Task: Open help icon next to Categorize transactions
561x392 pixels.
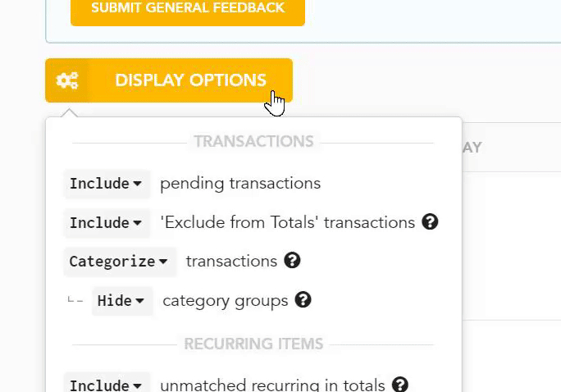Action: [292, 261]
